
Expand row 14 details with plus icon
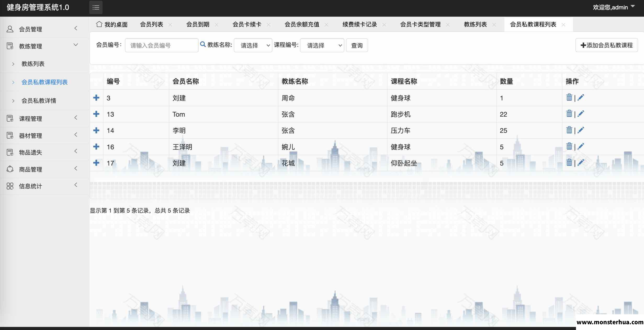(96, 130)
